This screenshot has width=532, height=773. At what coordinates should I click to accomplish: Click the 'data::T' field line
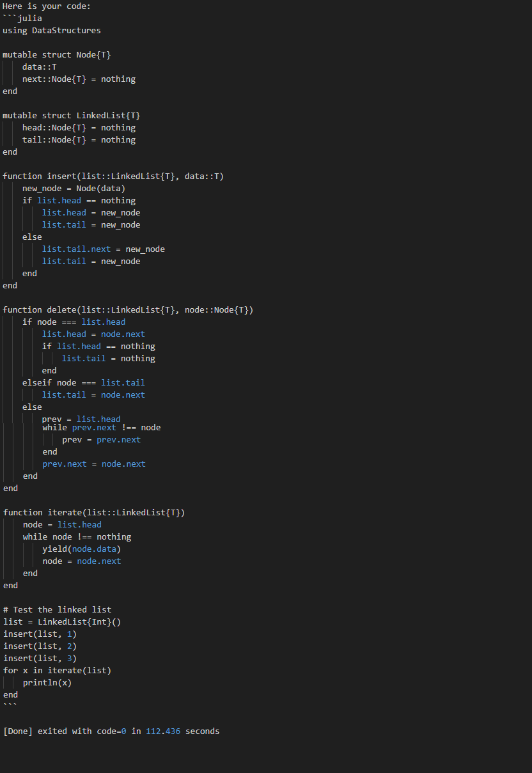(40, 67)
